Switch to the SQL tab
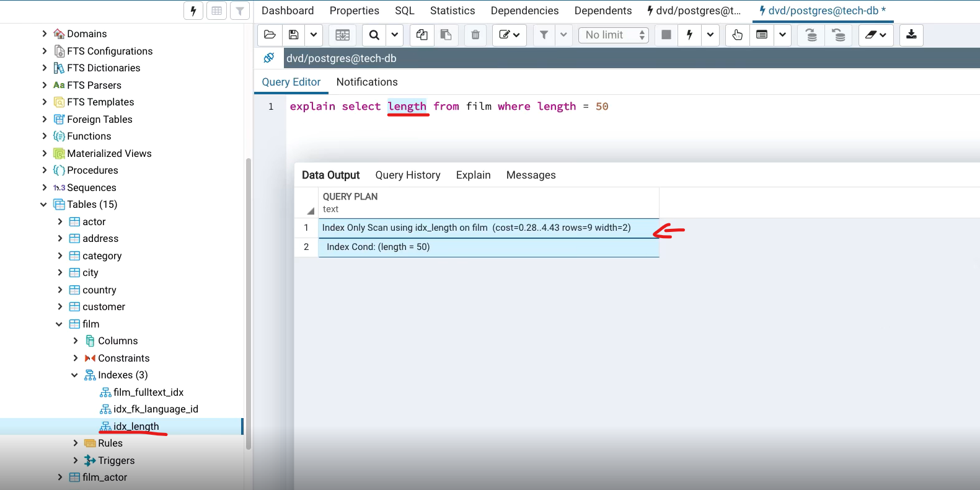This screenshot has height=490, width=980. click(405, 11)
